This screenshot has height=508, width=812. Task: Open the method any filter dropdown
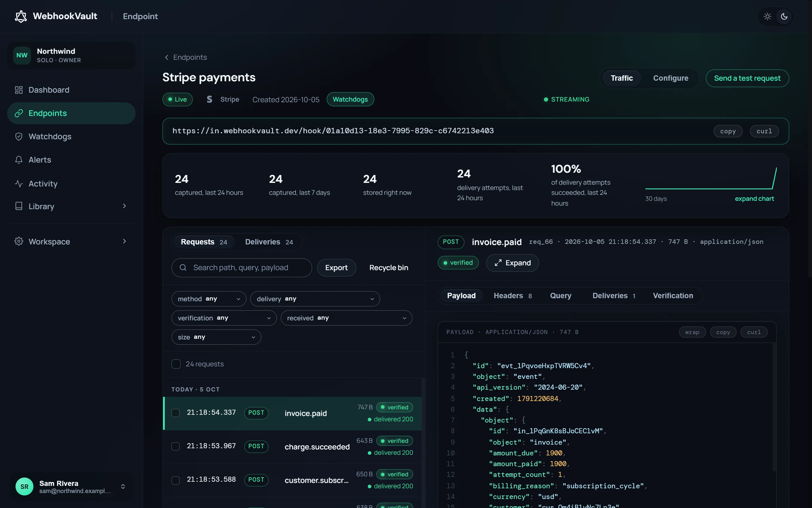(x=209, y=299)
